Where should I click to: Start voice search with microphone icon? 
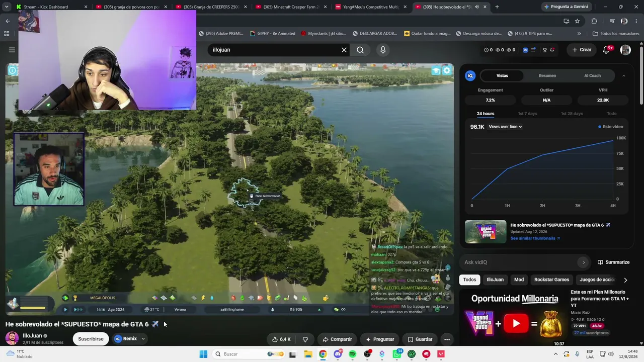tap(383, 50)
